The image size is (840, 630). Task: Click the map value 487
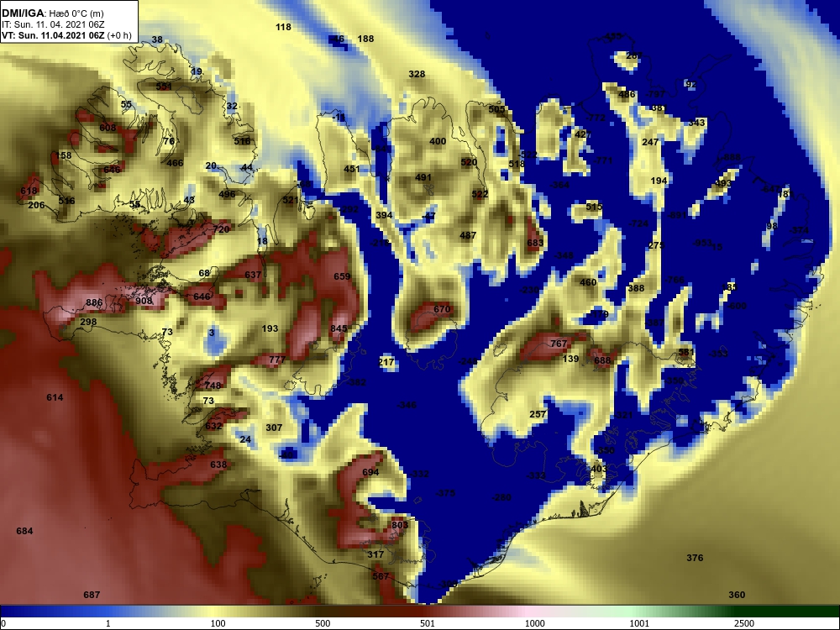click(x=468, y=235)
